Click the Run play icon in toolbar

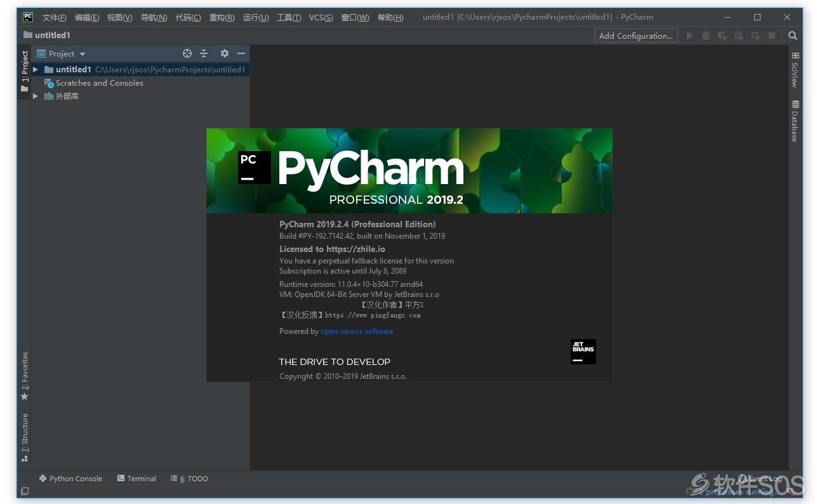(x=689, y=36)
